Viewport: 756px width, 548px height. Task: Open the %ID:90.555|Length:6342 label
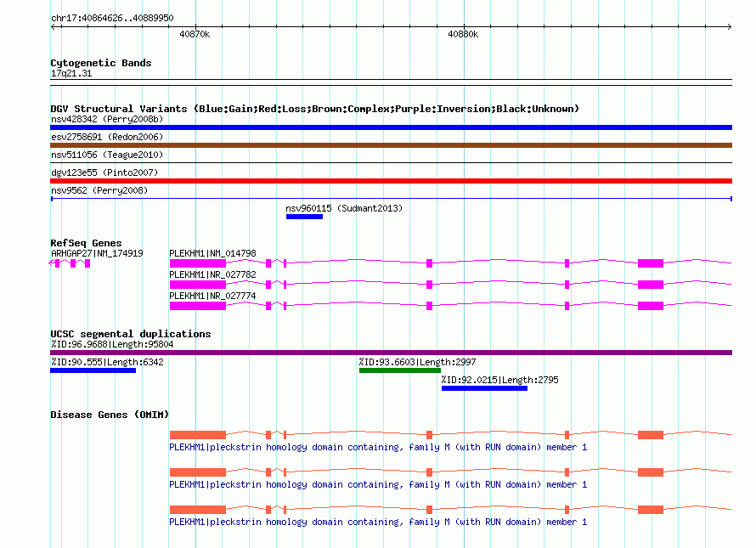click(107, 362)
